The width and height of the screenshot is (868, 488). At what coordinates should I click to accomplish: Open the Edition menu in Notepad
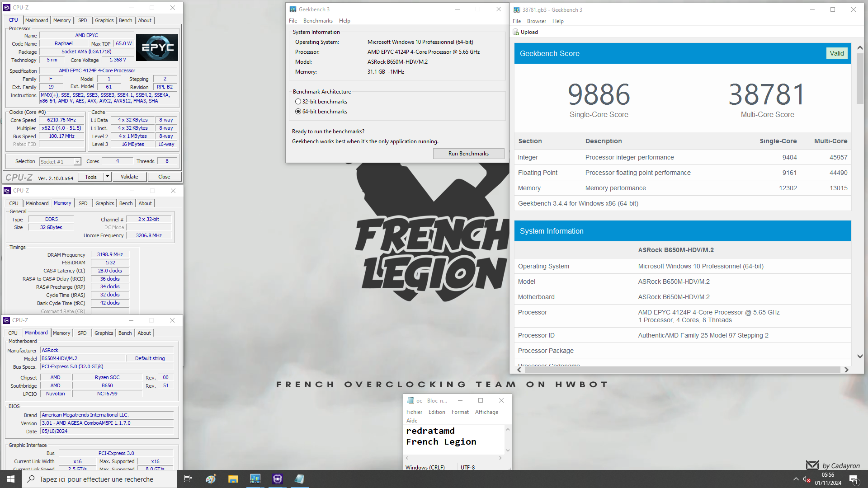pos(437,412)
